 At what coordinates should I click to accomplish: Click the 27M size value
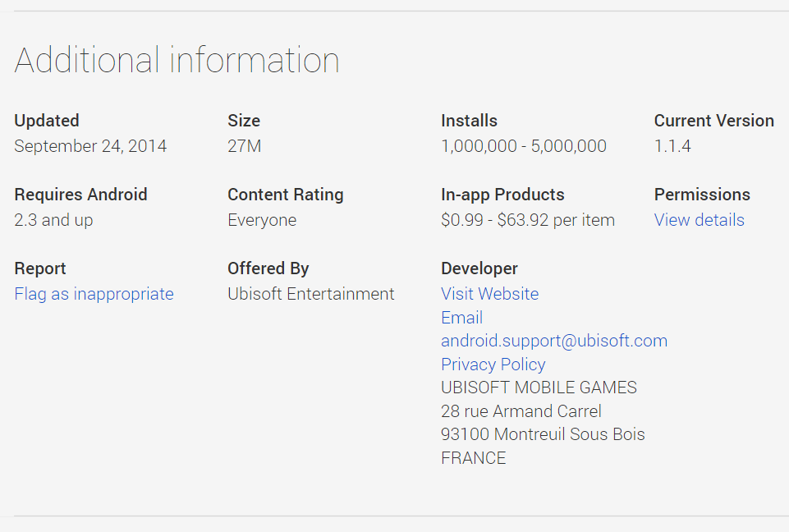pyautogui.click(x=244, y=146)
